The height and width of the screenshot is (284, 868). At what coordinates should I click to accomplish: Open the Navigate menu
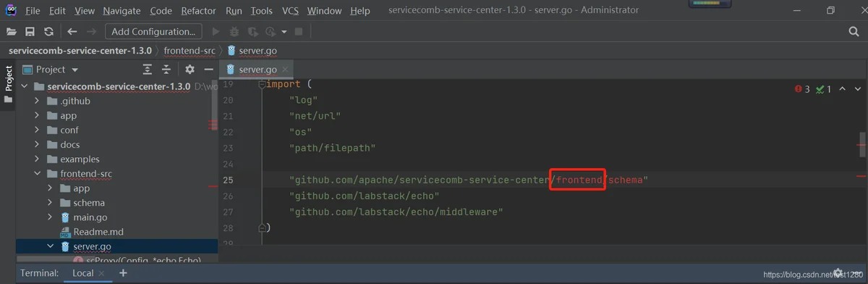(122, 11)
